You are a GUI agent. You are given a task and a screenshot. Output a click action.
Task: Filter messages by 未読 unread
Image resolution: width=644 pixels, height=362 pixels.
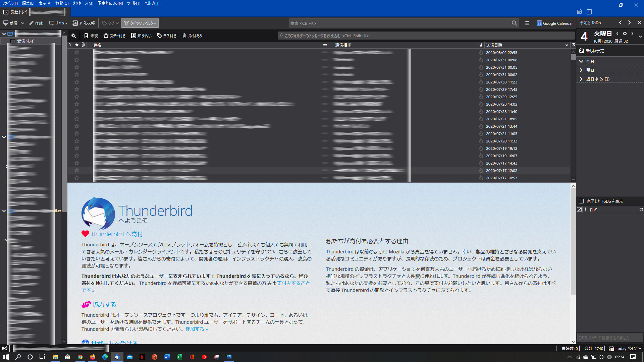click(91, 36)
